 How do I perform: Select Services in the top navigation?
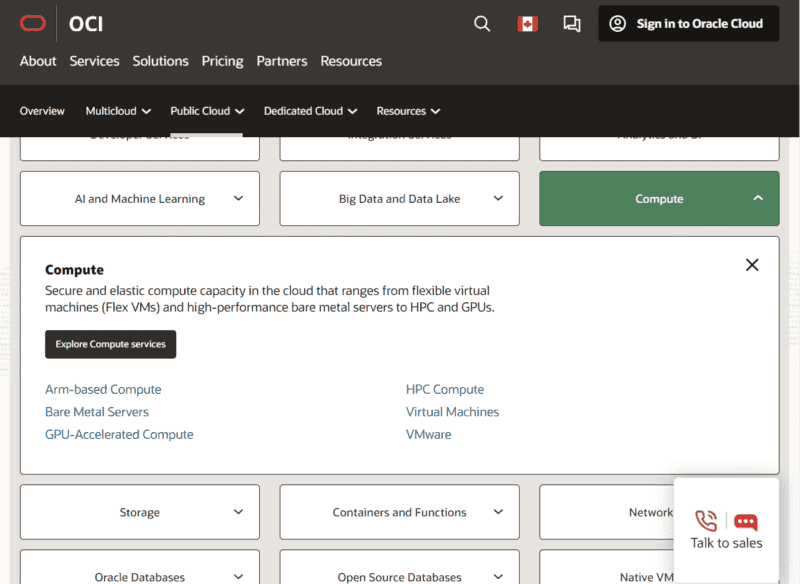94,61
